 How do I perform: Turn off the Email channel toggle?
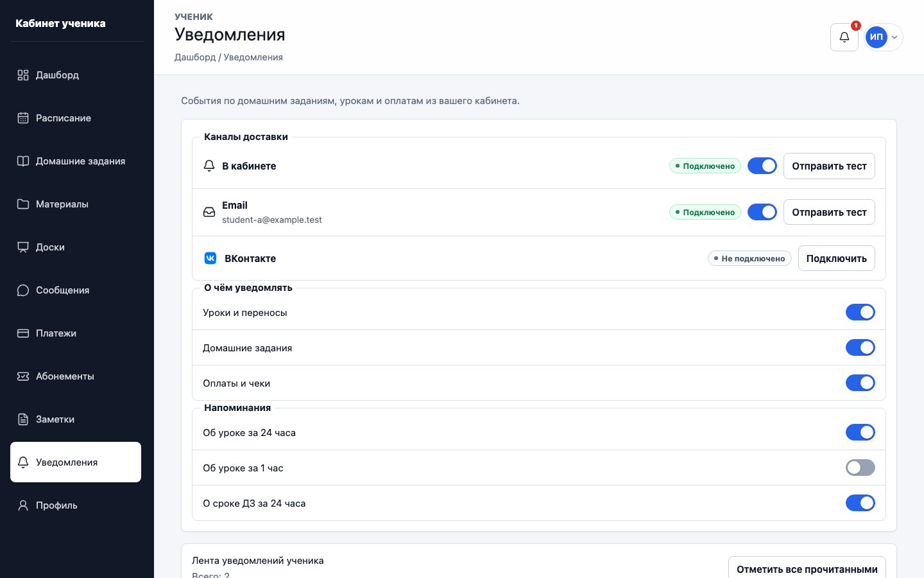[762, 212]
